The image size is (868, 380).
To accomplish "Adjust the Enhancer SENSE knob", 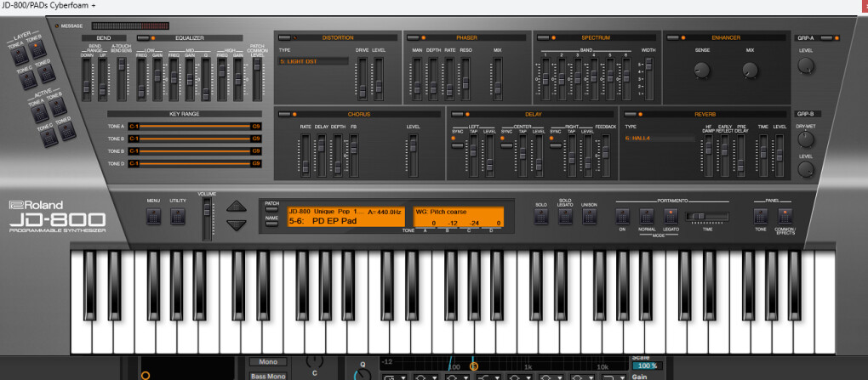I will (x=701, y=69).
